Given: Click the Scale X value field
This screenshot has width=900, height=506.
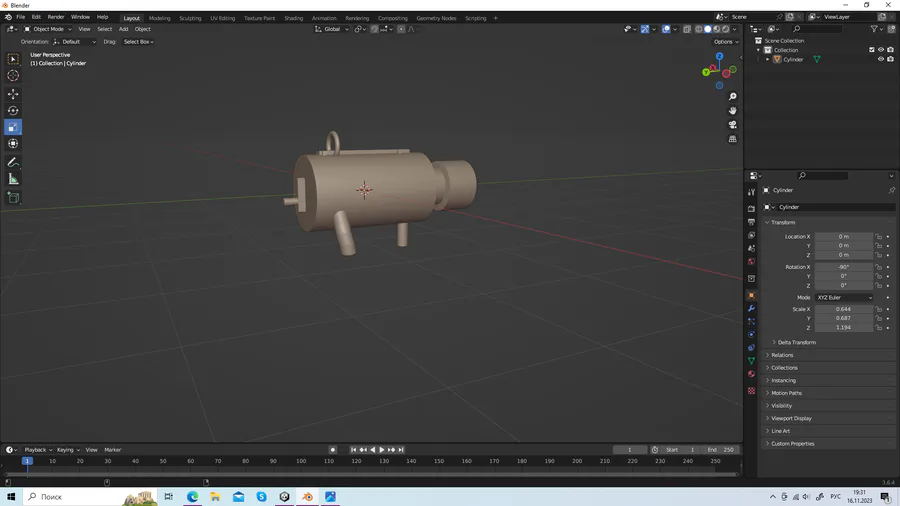Looking at the screenshot, I should pyautogui.click(x=843, y=309).
